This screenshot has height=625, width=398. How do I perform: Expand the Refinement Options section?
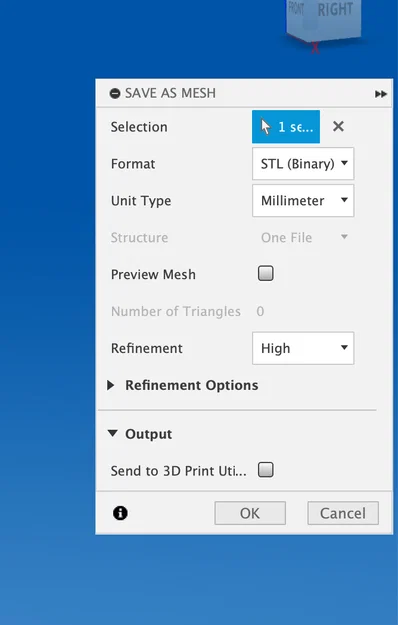[x=111, y=385]
